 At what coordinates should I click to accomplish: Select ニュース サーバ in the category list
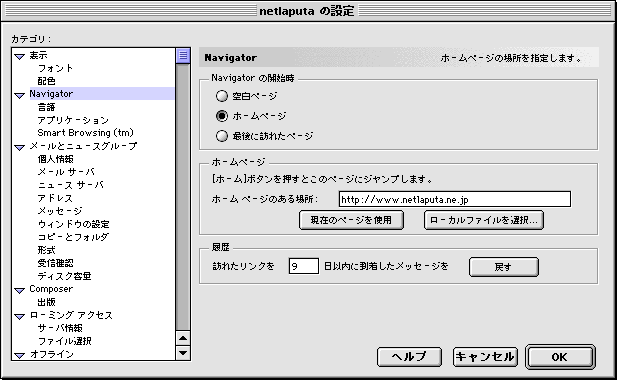(x=70, y=185)
